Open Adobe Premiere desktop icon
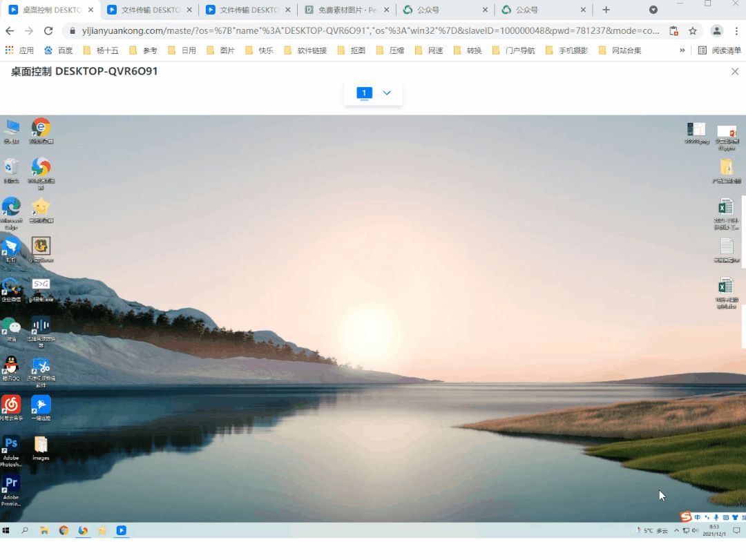Viewport: 746px width, 560px height. click(11, 484)
